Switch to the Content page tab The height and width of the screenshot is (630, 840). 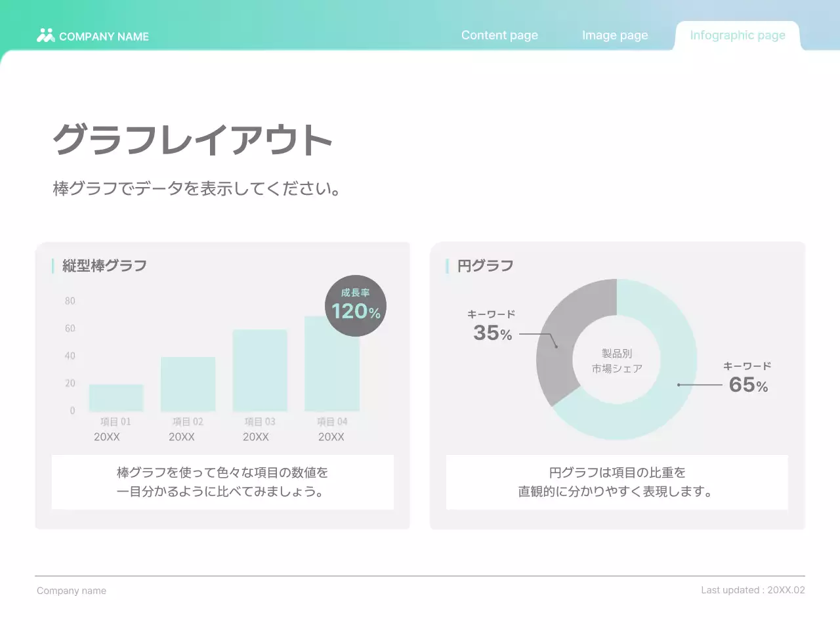[499, 35]
